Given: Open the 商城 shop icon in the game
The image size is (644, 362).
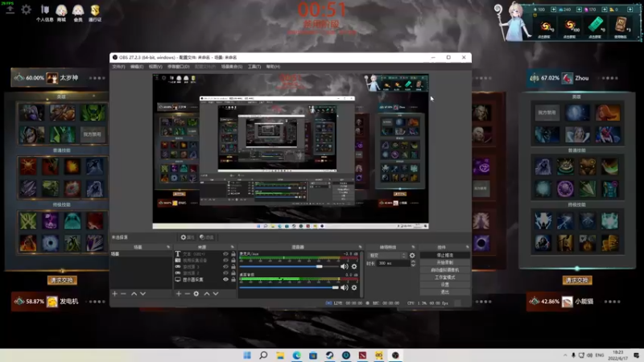Looking at the screenshot, I should 62,13.
